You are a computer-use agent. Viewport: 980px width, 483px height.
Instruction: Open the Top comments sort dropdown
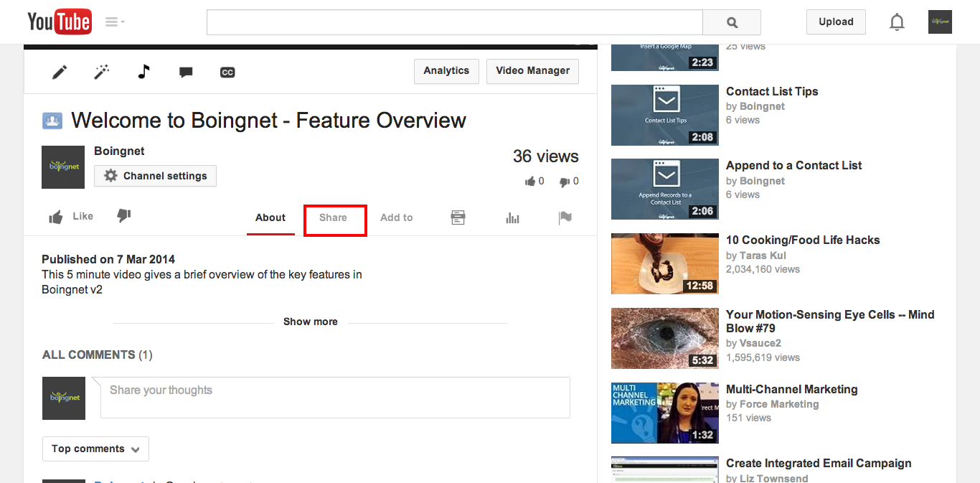[95, 449]
